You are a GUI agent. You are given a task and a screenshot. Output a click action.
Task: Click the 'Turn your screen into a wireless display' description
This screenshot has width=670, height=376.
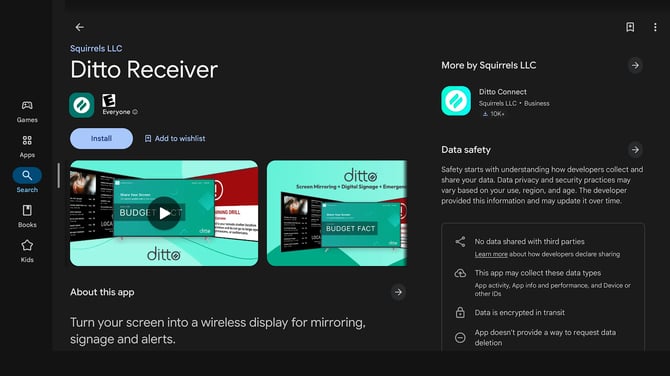pos(217,331)
